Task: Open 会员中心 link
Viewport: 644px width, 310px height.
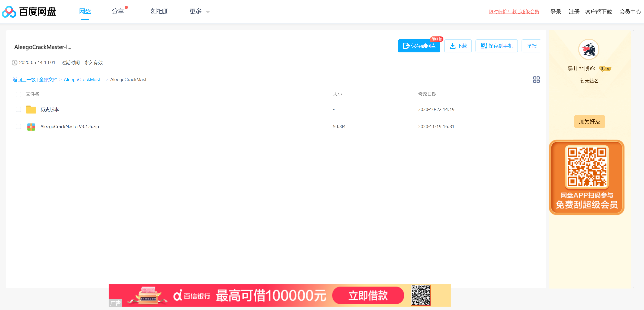Action: tap(630, 12)
